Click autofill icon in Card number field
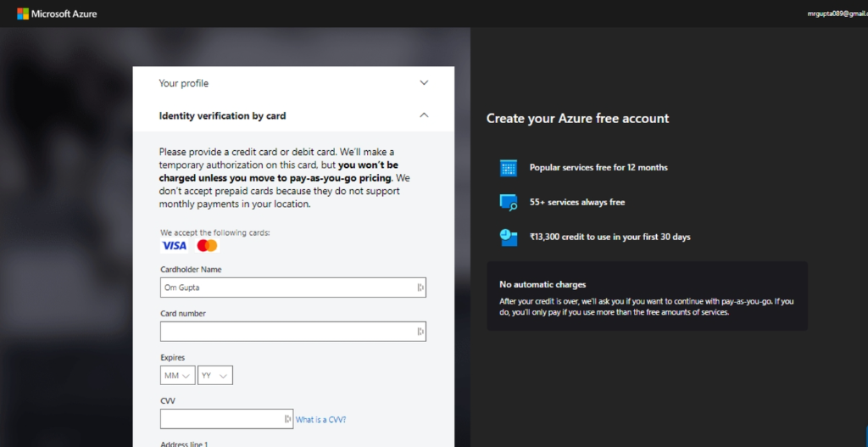 pyautogui.click(x=420, y=332)
